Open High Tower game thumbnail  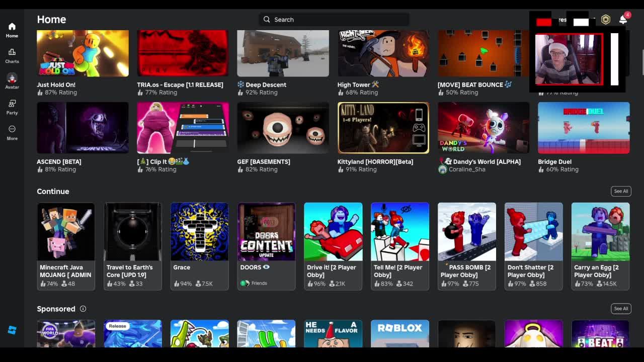(383, 53)
